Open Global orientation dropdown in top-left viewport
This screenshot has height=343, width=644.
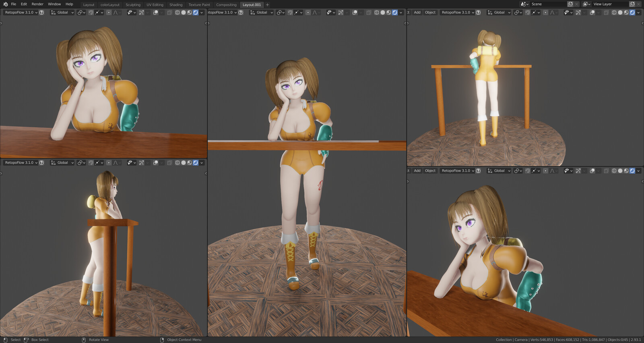62,12
